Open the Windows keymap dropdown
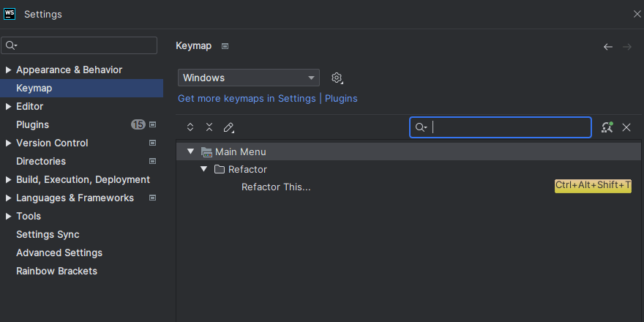644x322 pixels. click(249, 78)
